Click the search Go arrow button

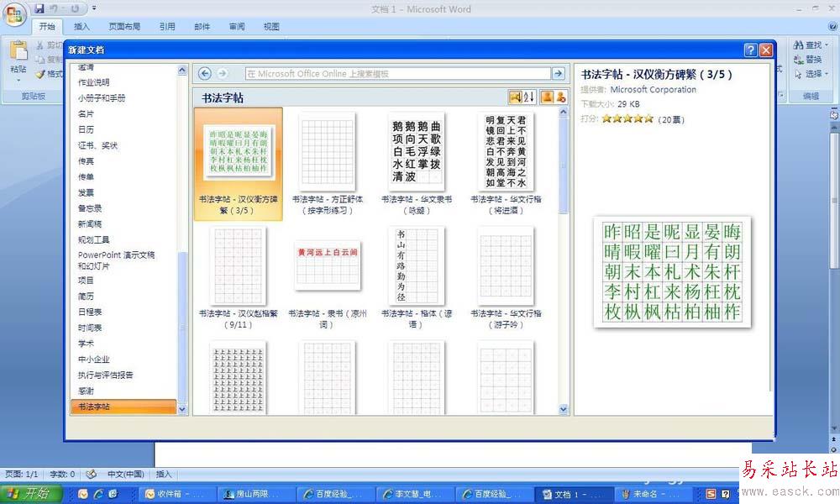coord(559,73)
